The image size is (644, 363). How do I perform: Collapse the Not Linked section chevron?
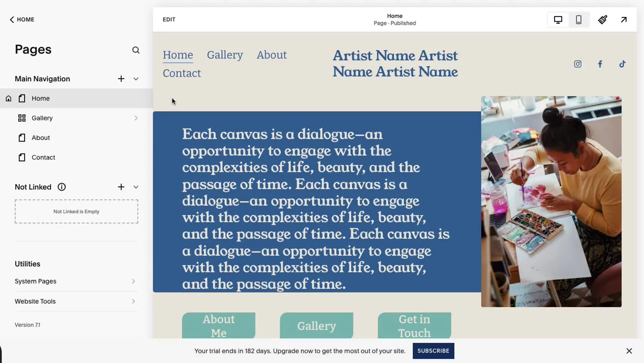(x=136, y=187)
